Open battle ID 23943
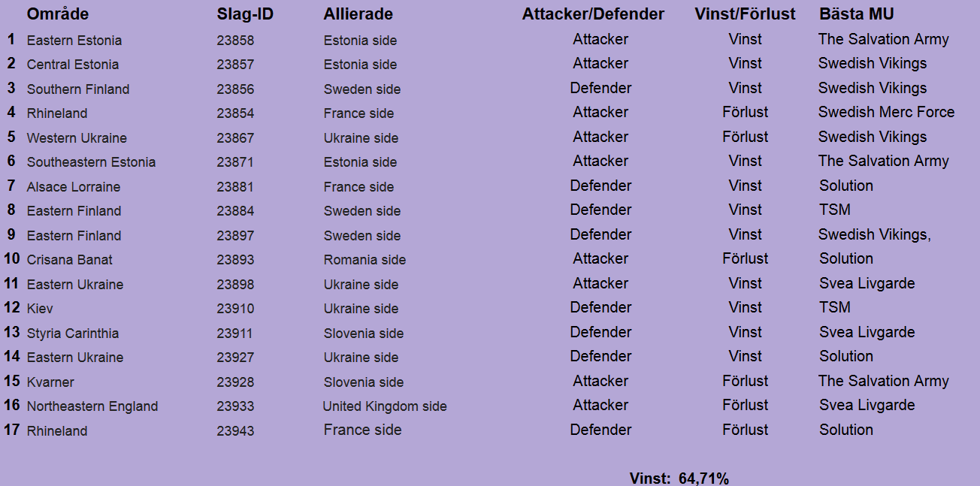Viewport: 980px width, 486px height. [x=235, y=431]
